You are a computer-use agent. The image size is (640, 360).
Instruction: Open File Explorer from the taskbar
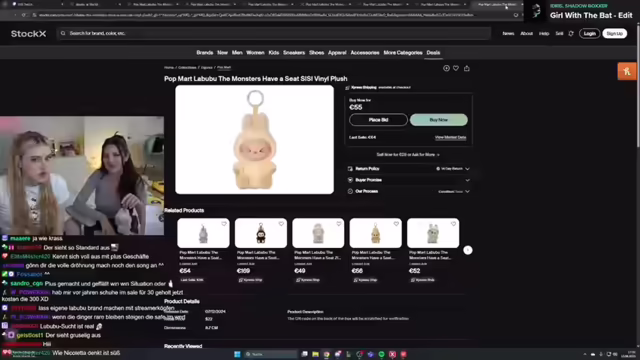pyautogui.click(x=316, y=354)
